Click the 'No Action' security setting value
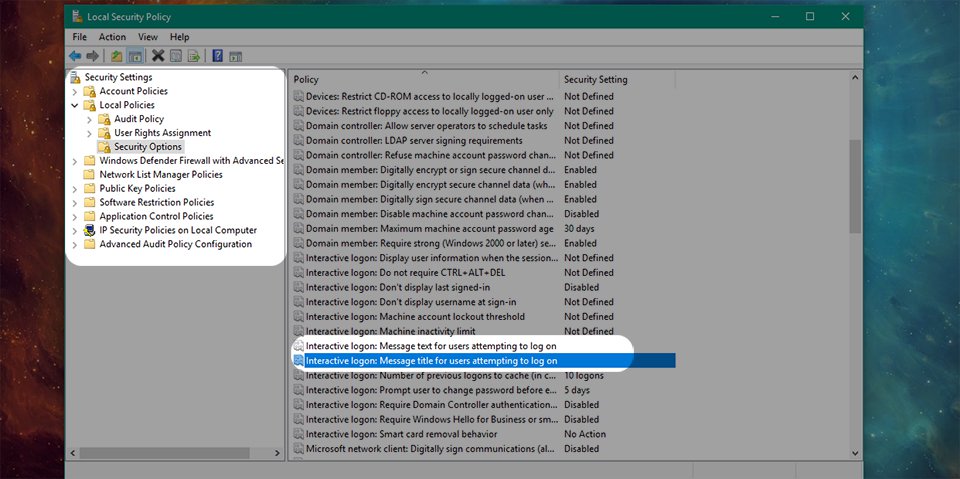 click(585, 434)
